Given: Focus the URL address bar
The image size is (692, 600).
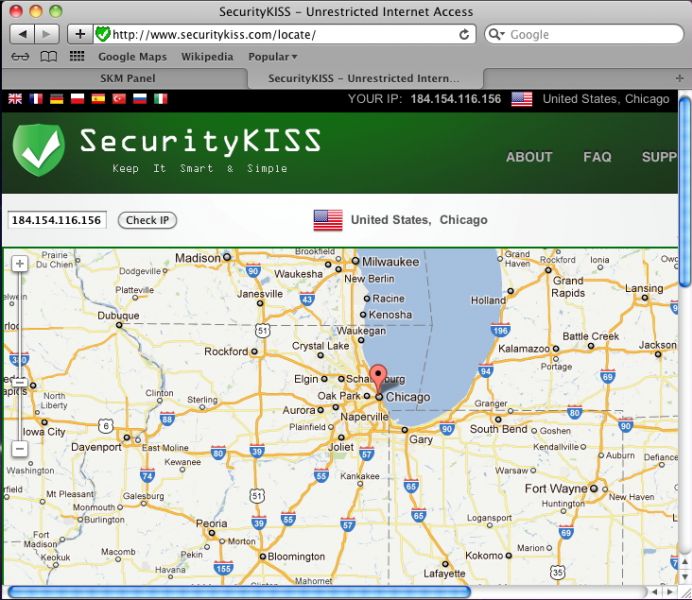Looking at the screenshot, I should (x=285, y=34).
